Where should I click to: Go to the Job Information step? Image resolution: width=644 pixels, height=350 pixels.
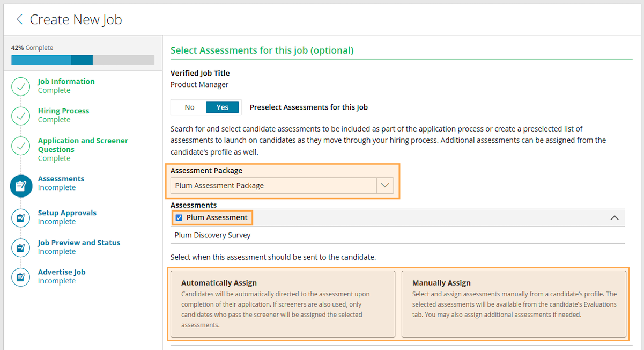coord(66,82)
